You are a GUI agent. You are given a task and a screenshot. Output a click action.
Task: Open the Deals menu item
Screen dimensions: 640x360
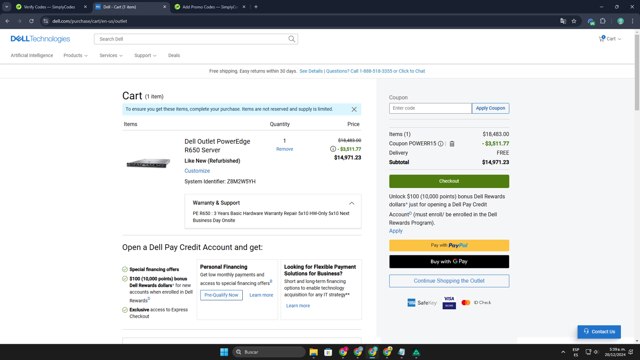tap(174, 56)
